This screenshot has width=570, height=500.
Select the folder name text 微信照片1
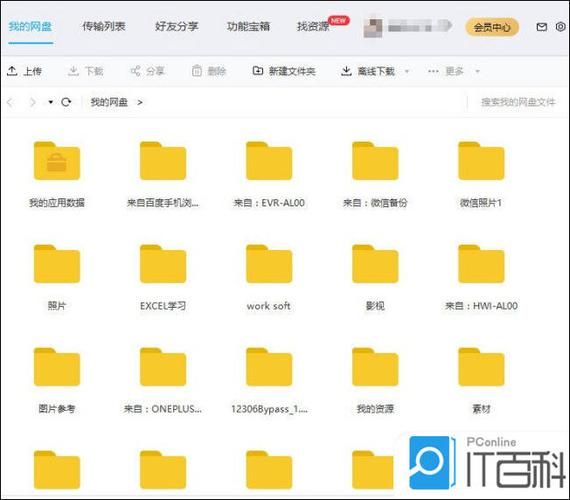click(481, 203)
